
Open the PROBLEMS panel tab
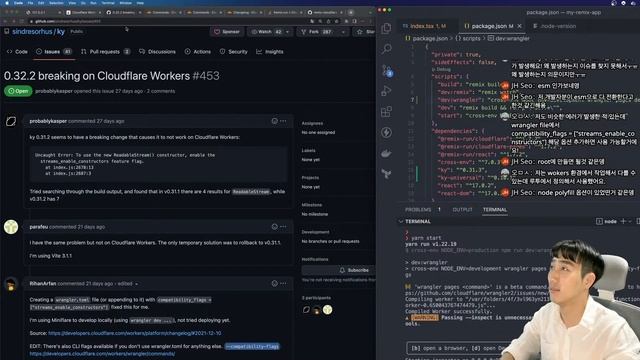(x=418, y=210)
